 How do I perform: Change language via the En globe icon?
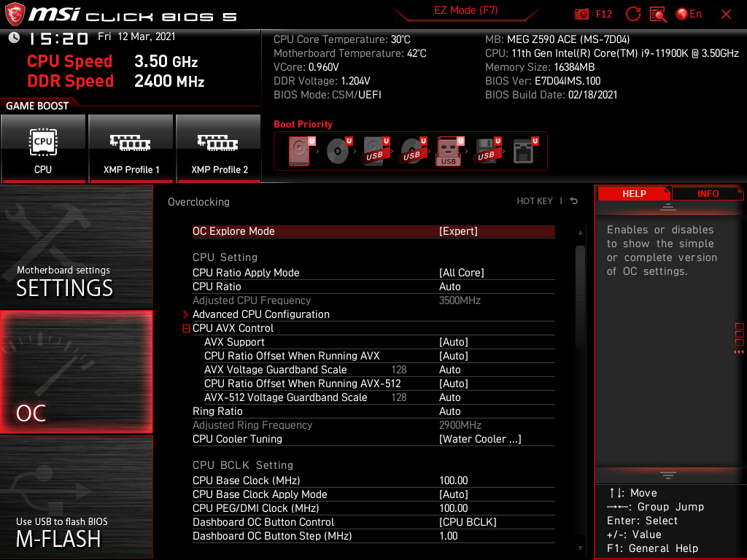tap(689, 14)
